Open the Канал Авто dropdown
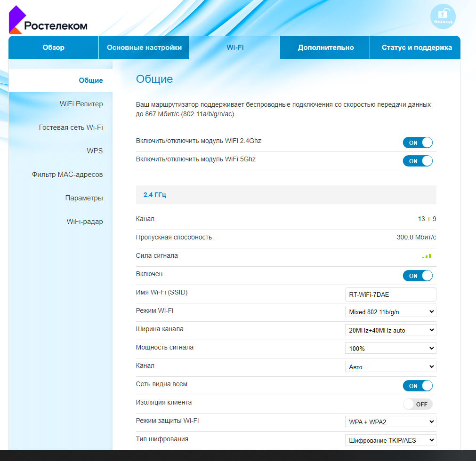 pyautogui.click(x=391, y=366)
